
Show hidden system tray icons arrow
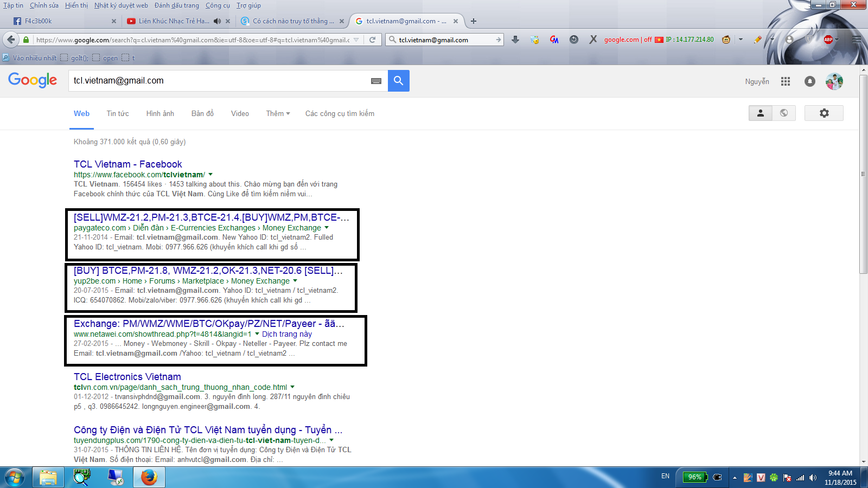click(735, 478)
